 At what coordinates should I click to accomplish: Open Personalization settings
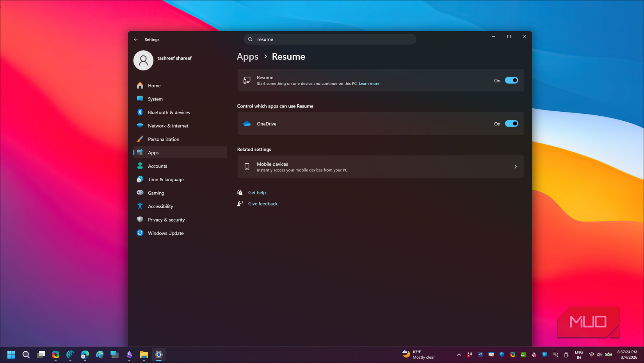click(x=164, y=139)
